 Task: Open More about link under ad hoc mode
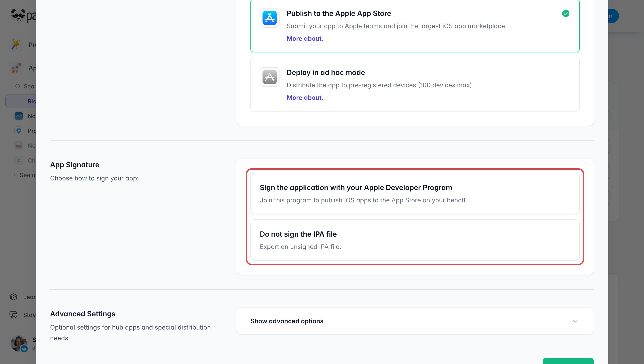(305, 98)
